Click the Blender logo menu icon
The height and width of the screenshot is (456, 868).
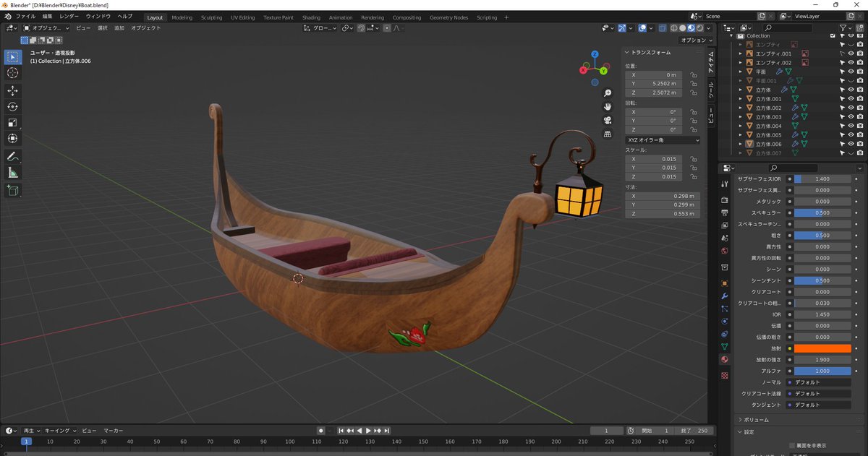pyautogui.click(x=8, y=16)
